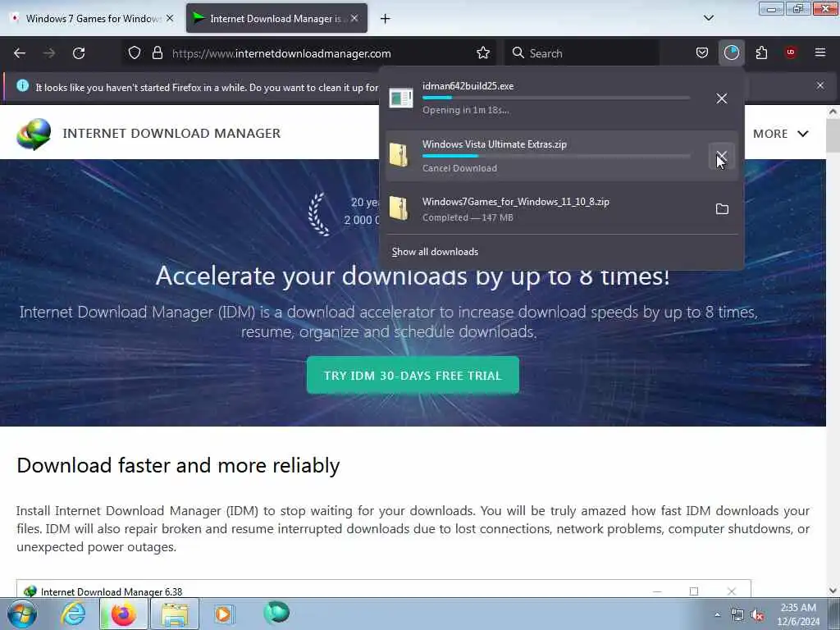The image size is (840, 630).
Task: Click the Windows7Games_for_Windows_11_10_8.zip filename
Action: (x=516, y=202)
